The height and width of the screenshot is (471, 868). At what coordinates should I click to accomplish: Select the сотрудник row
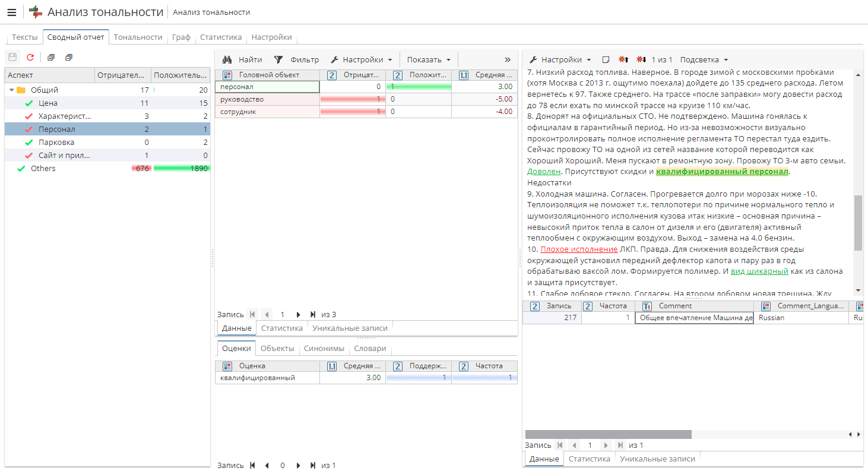pyautogui.click(x=366, y=112)
